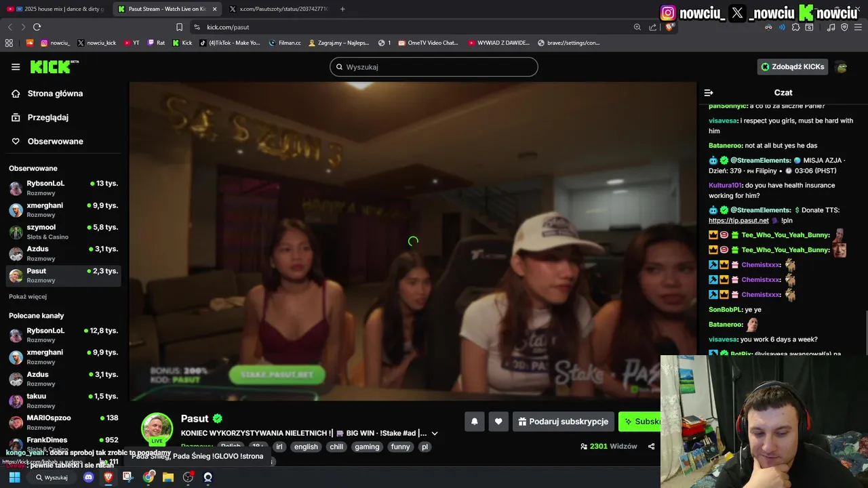Screen dimensions: 868x488
Task: Select the Pasut followed channel
Action: click(x=64, y=275)
